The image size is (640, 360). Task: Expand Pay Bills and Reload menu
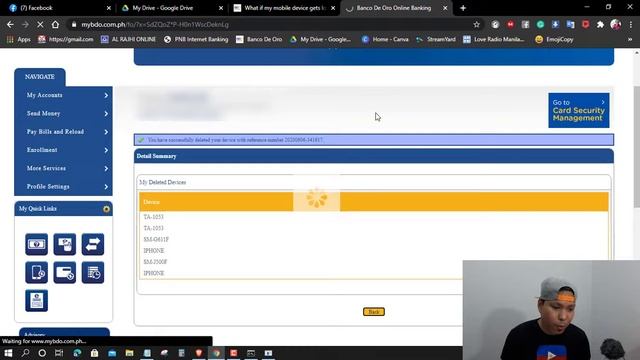coord(64,132)
